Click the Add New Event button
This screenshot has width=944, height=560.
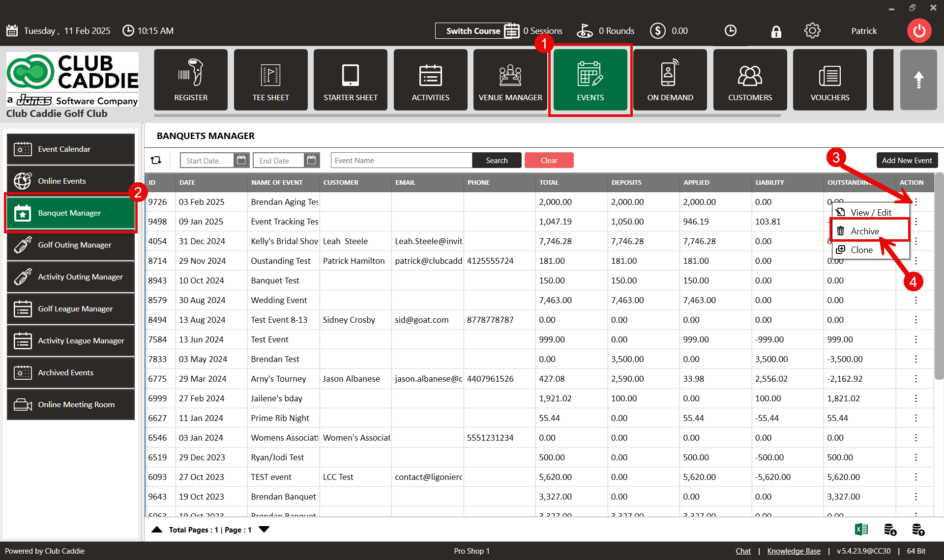(x=907, y=160)
